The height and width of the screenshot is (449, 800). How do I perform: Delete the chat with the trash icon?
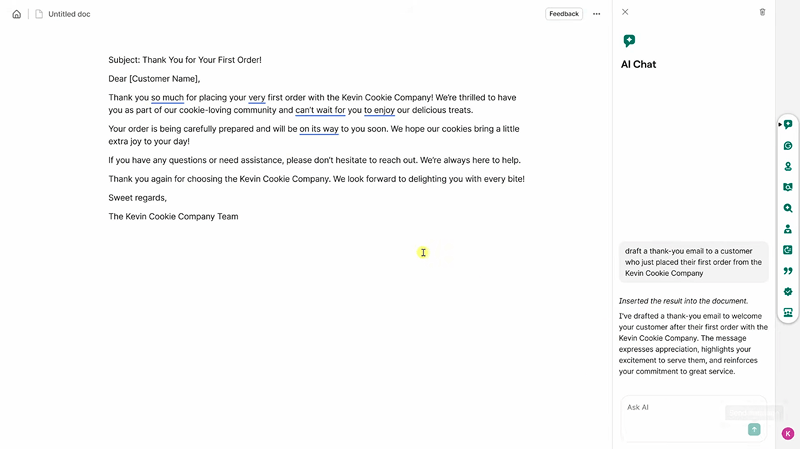[x=762, y=12]
